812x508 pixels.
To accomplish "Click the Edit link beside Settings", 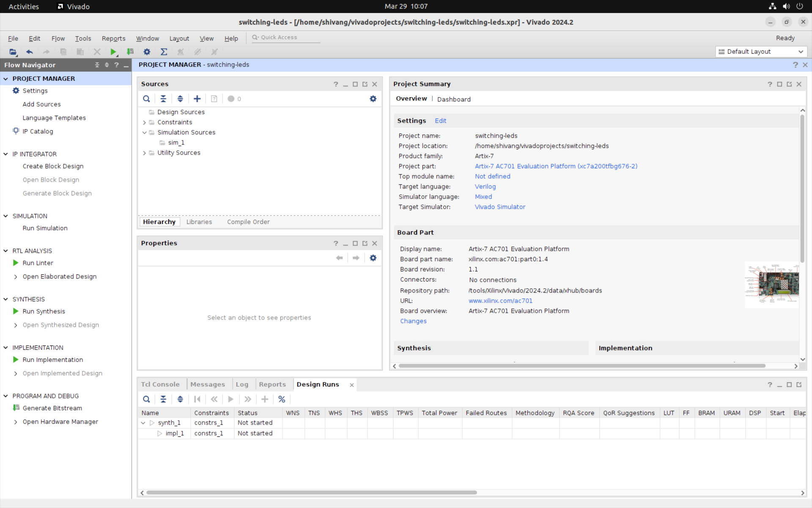I will pyautogui.click(x=440, y=121).
